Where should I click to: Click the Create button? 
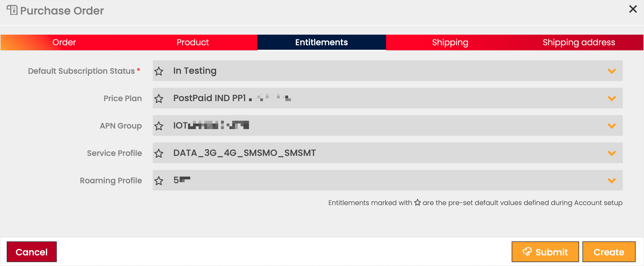coord(609,252)
